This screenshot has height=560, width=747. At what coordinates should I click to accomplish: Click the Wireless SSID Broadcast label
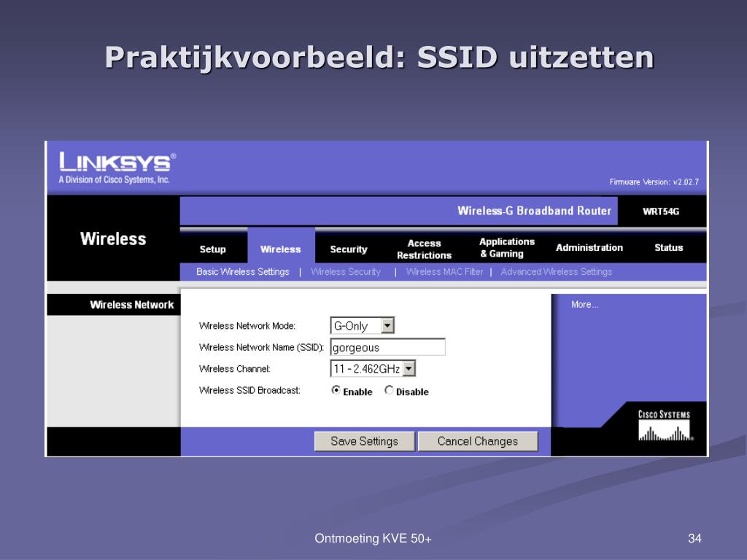tap(249, 390)
